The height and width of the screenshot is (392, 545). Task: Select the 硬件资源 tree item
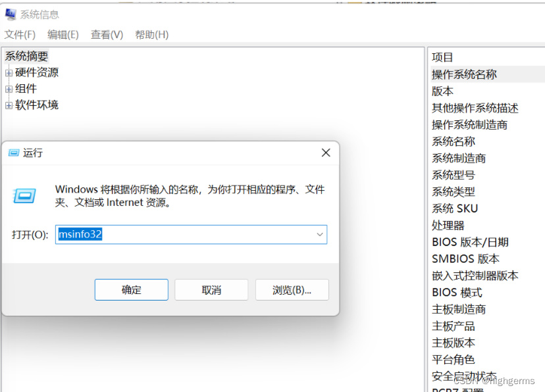point(37,72)
